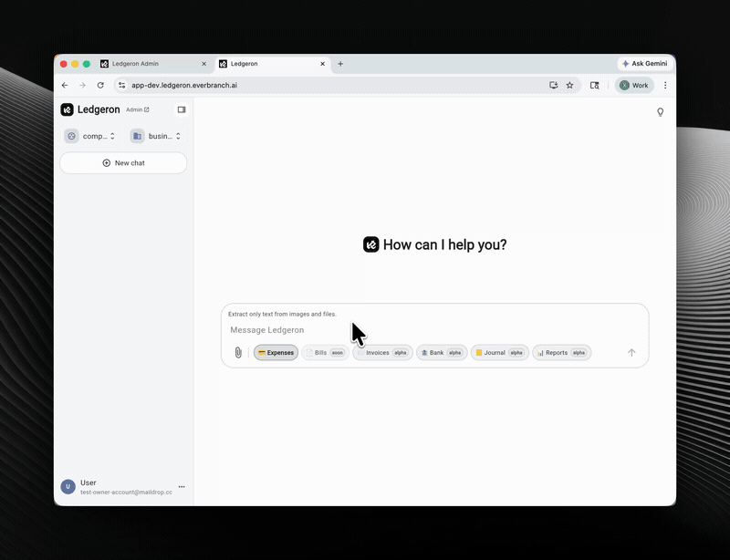
Task: Open a new browser tab
Action: pos(340,64)
